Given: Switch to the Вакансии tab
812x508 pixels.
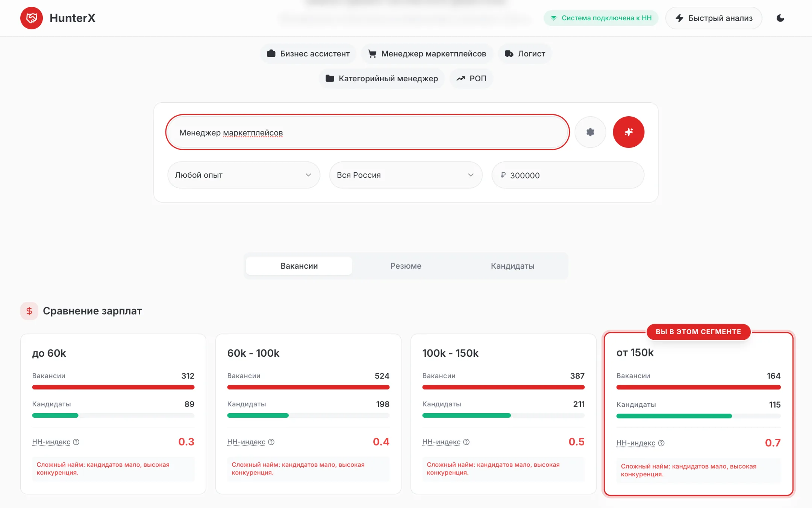Looking at the screenshot, I should click(x=299, y=266).
